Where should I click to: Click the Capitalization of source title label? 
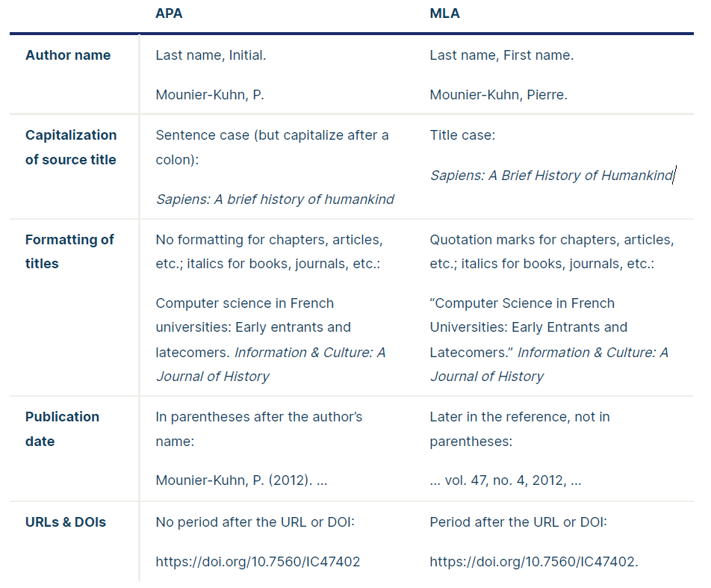(x=71, y=147)
